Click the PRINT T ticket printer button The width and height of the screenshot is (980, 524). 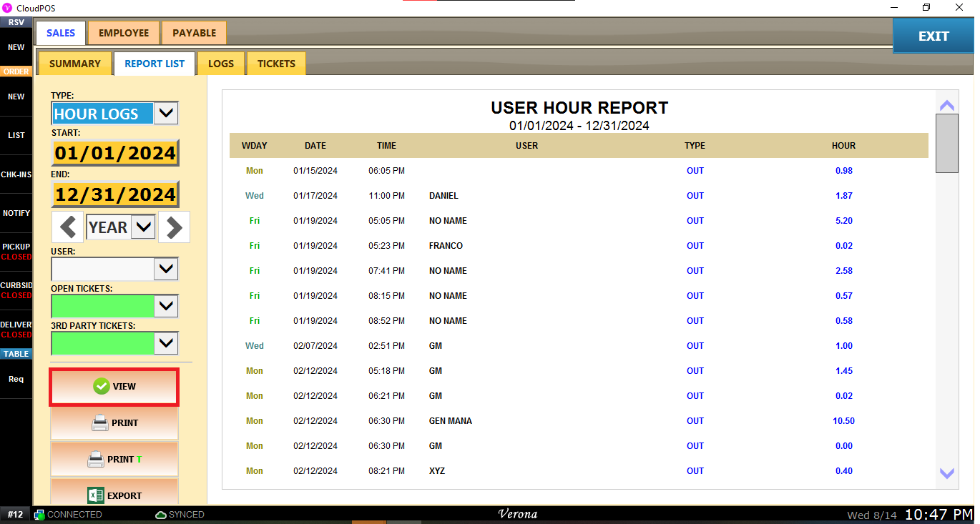114,459
